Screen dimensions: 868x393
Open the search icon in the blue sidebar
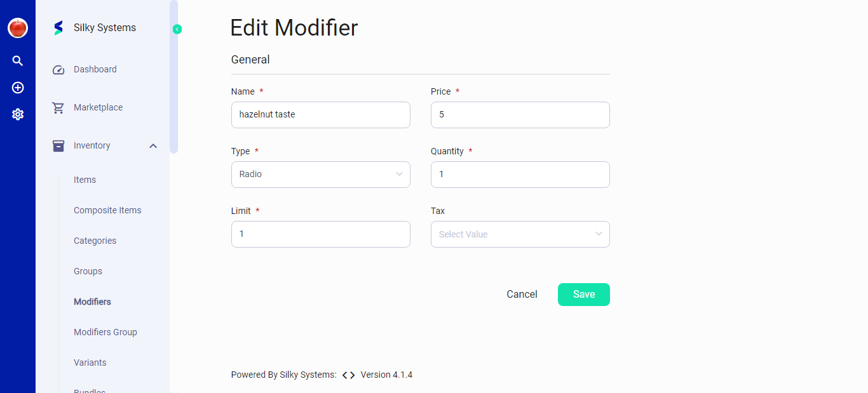pos(17,60)
